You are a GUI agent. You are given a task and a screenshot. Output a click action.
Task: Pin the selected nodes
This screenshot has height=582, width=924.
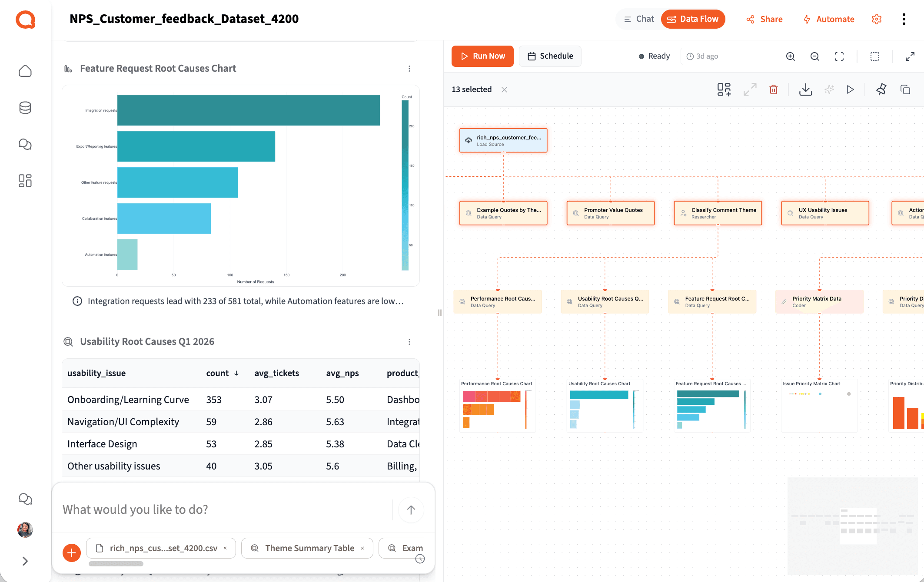881,89
